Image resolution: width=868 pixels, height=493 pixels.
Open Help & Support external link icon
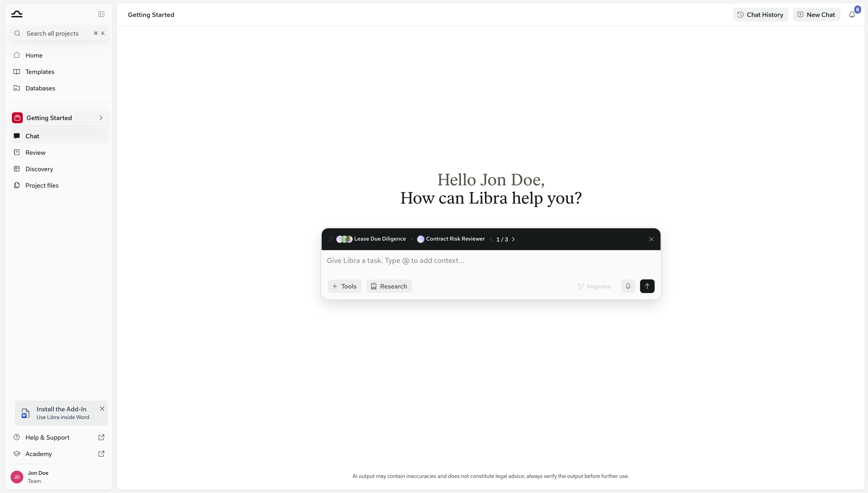(x=101, y=437)
